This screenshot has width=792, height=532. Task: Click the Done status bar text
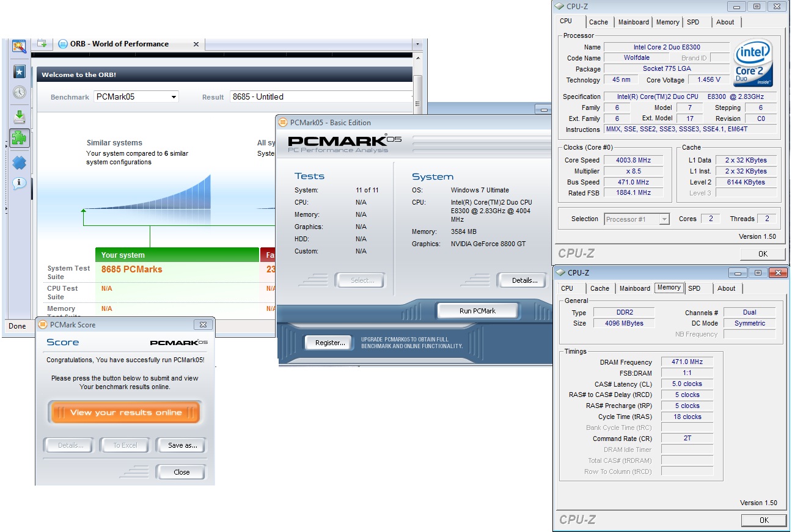[17, 326]
